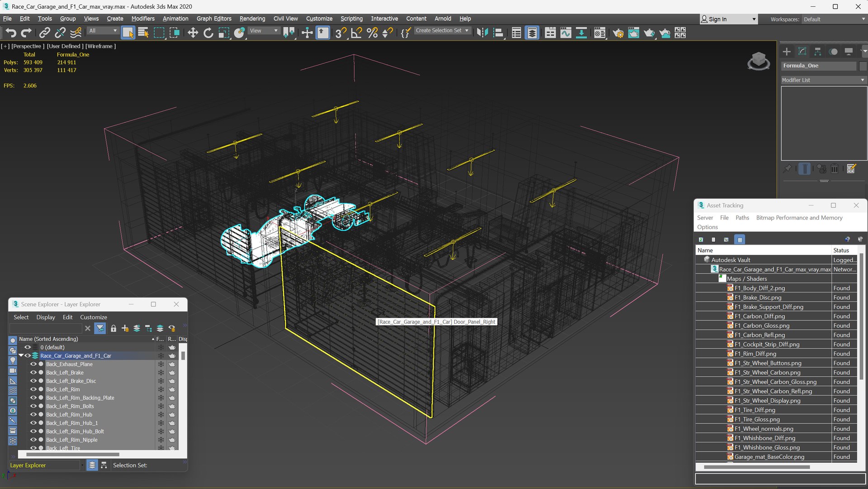Open the Select by Name dialog
Image resolution: width=868 pixels, height=489 pixels.
pyautogui.click(x=143, y=33)
